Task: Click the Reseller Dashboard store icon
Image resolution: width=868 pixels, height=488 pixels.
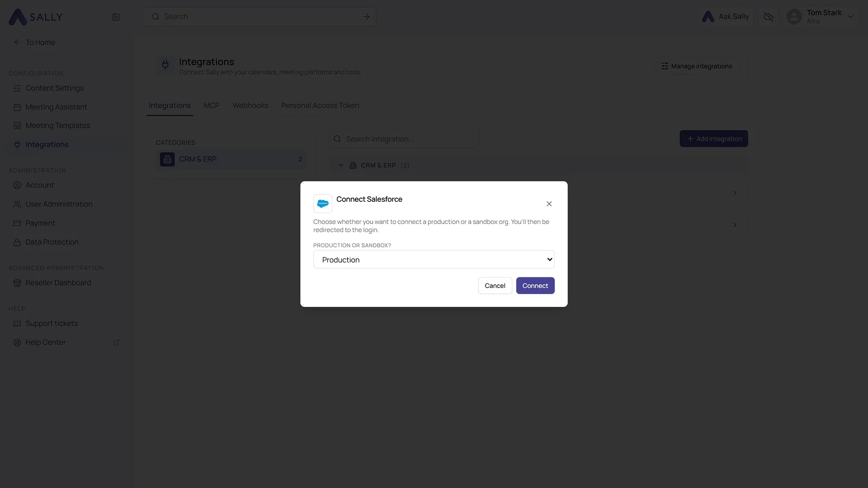Action: [17, 282]
